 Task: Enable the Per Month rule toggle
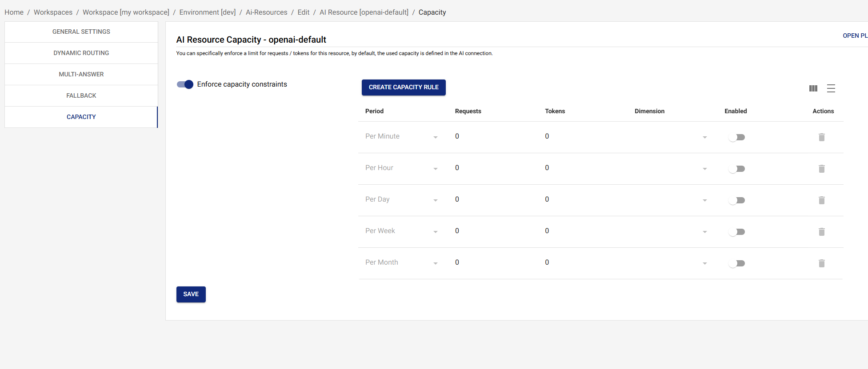point(737,263)
